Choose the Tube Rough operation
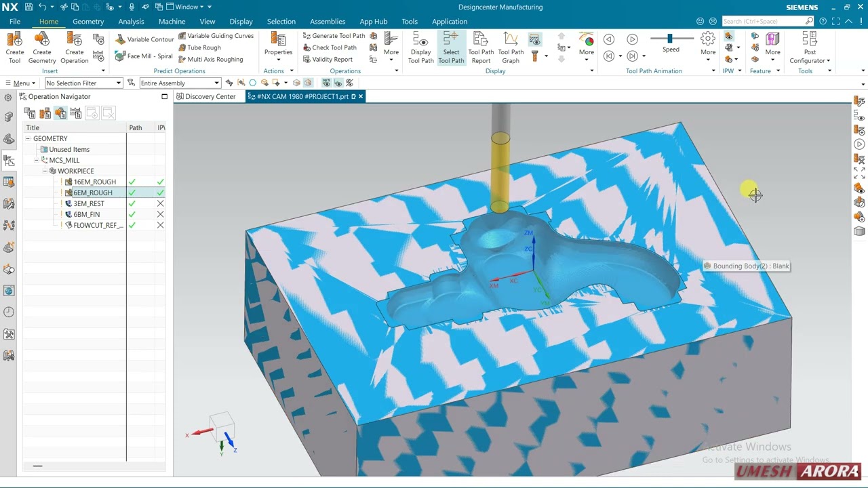 point(199,47)
